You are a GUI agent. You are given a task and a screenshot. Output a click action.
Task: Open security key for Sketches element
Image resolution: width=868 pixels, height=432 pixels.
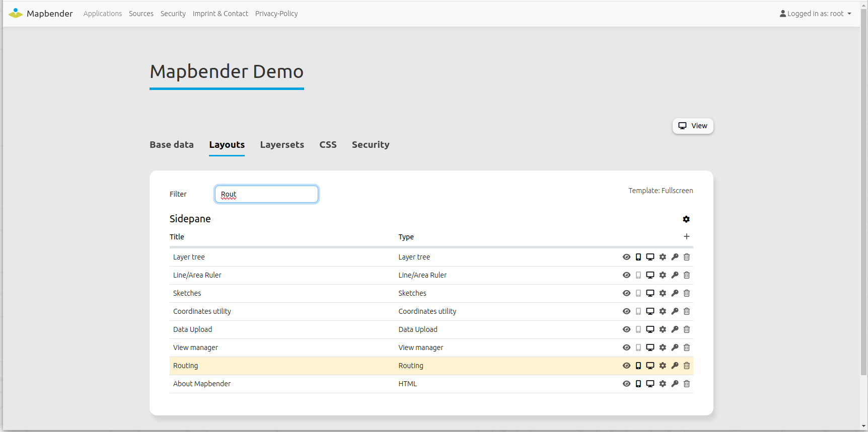pyautogui.click(x=675, y=293)
